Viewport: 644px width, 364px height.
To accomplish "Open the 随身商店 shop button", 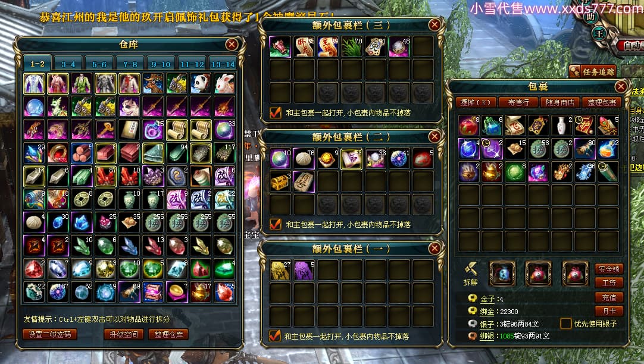I will click(x=560, y=102).
